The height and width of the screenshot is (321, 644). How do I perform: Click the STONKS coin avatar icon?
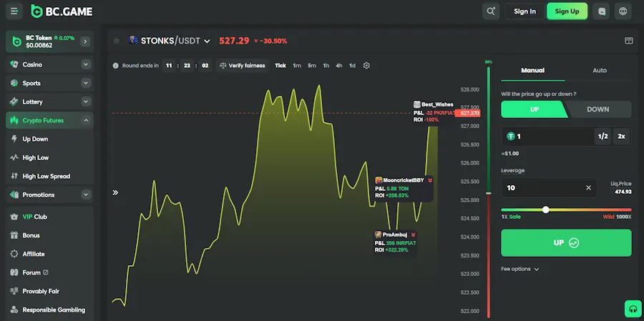[132, 40]
